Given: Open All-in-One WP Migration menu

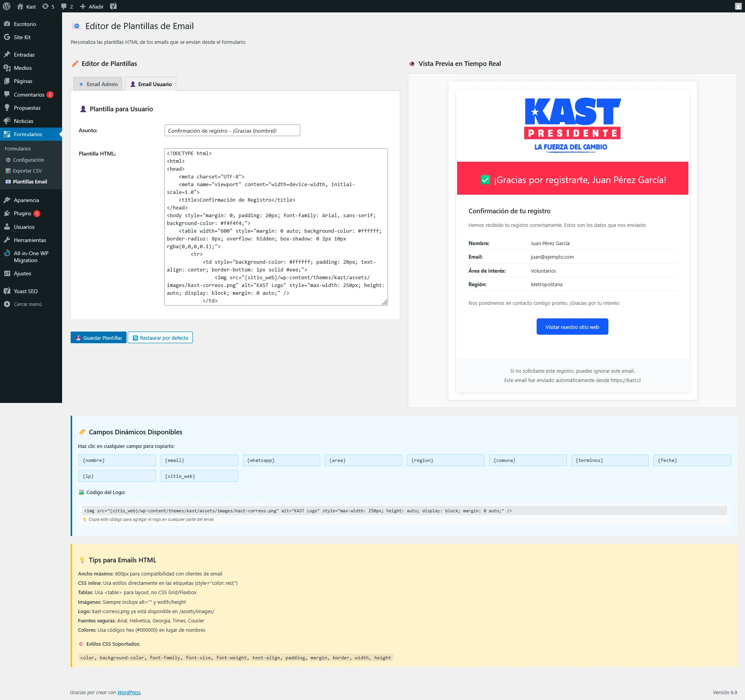Looking at the screenshot, I should click(31, 257).
